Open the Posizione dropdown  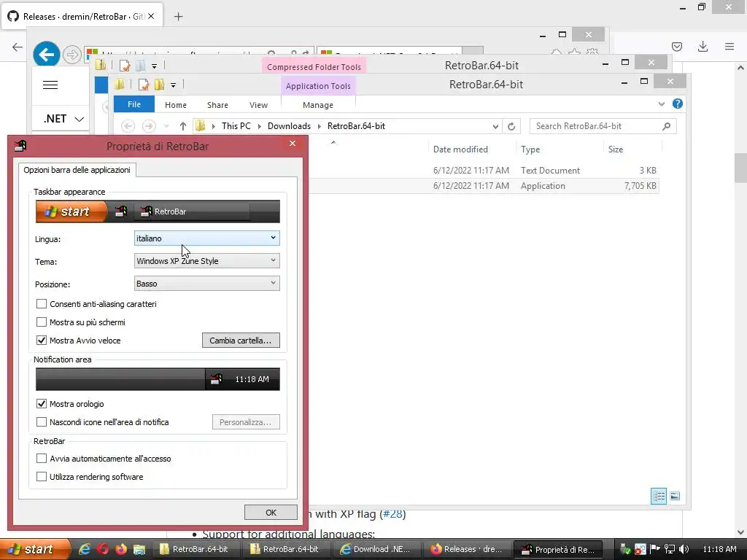(x=206, y=284)
